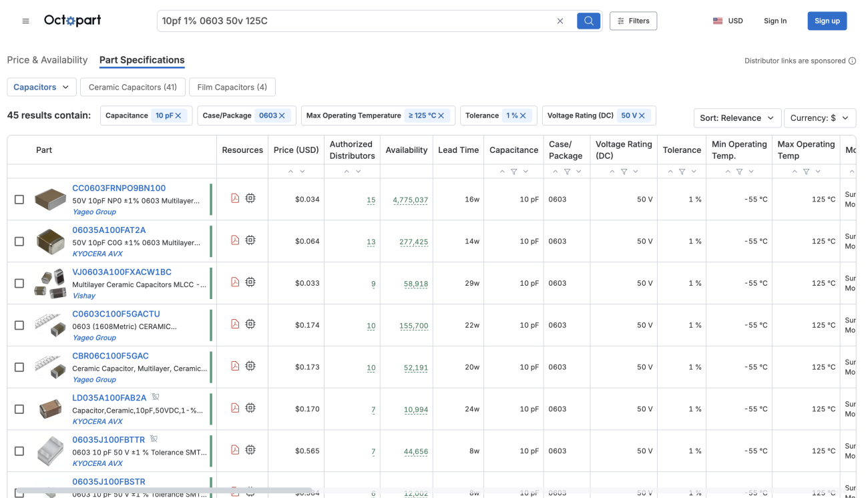View availability 4,775,037 for CC0603FRNPO9BN100
The width and height of the screenshot is (868, 498).
pos(411,200)
